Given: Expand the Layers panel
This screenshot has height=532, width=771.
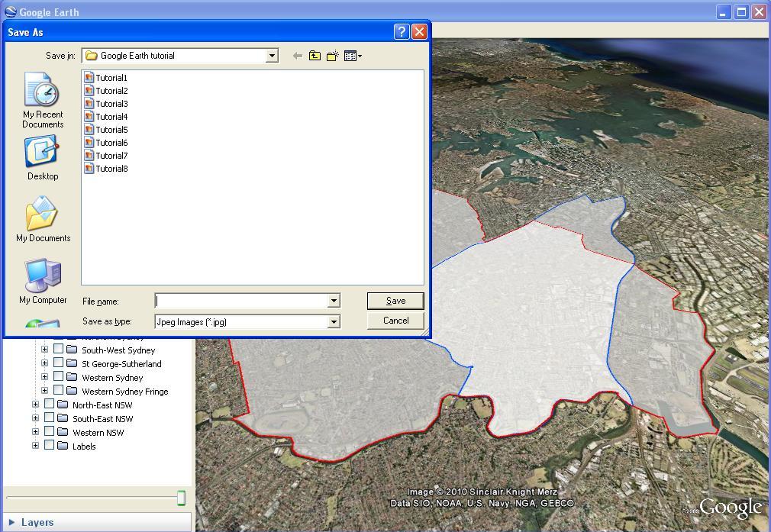Looking at the screenshot, I should point(12,522).
